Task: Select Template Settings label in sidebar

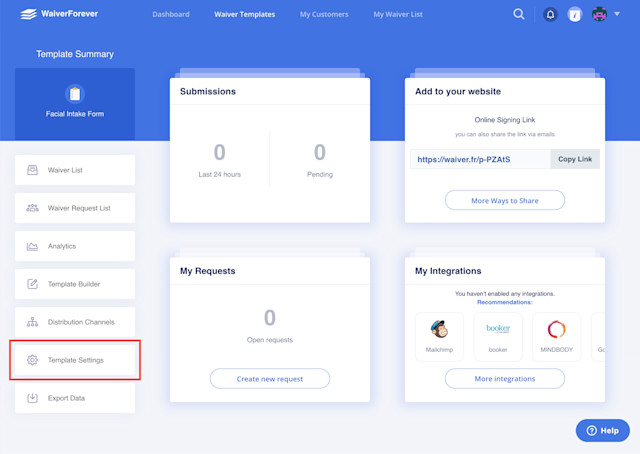Action: click(76, 360)
